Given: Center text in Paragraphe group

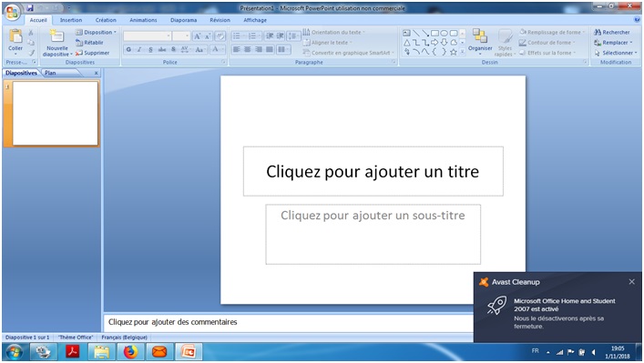Looking at the screenshot, I should (248, 50).
